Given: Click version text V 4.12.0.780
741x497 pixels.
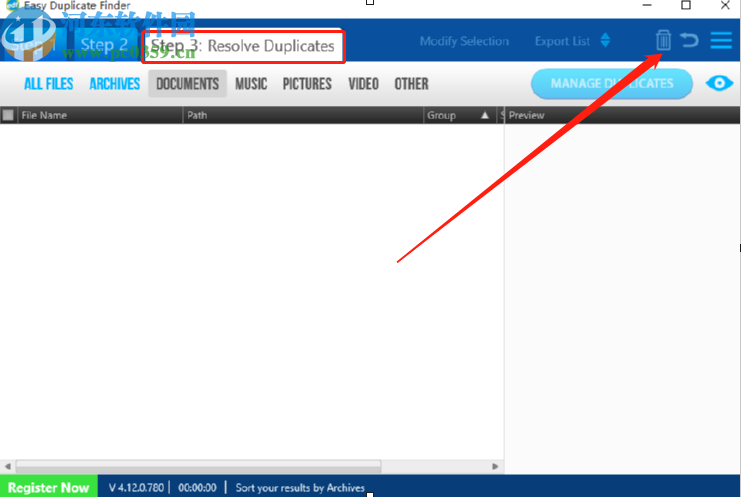Looking at the screenshot, I should [x=136, y=488].
